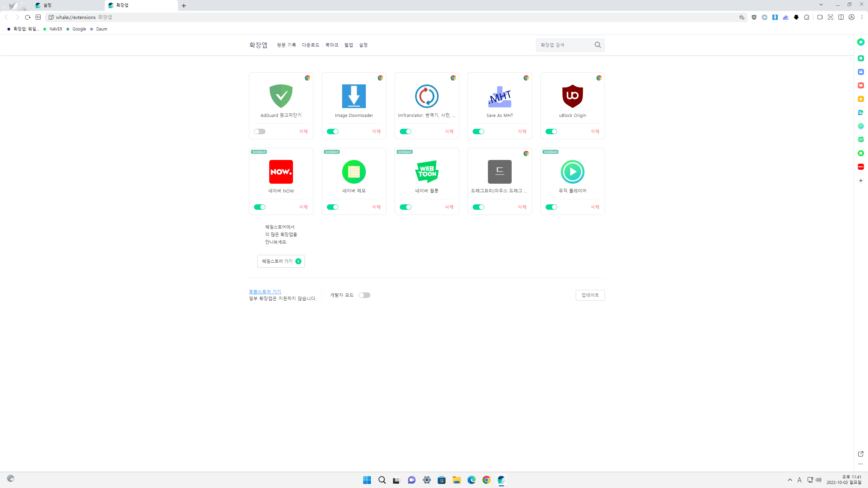Expand sidebar more options ellipsis
Viewport: 868px width, 488px height.
(x=860, y=464)
